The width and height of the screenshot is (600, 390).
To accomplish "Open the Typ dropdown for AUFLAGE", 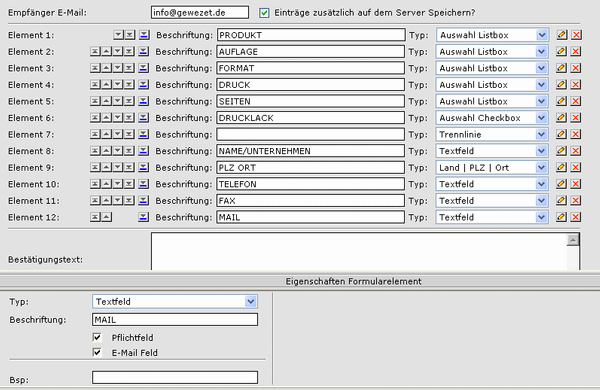I will point(492,51).
